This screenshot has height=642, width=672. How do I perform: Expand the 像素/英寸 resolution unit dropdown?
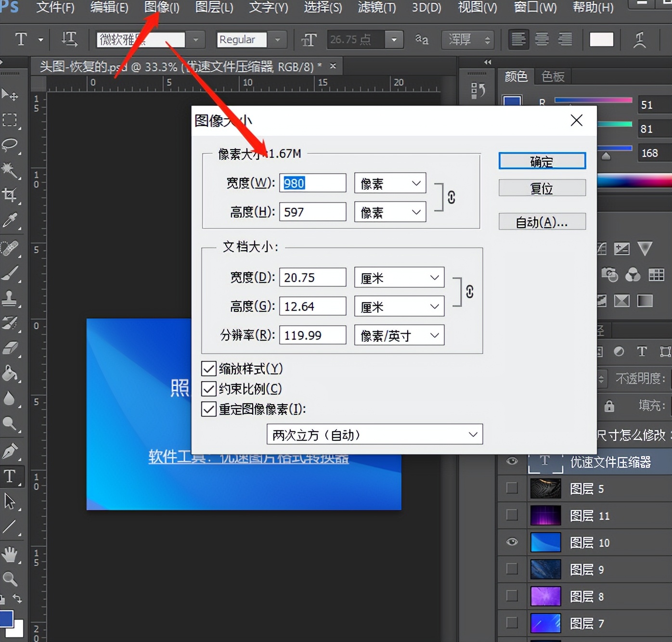(399, 335)
